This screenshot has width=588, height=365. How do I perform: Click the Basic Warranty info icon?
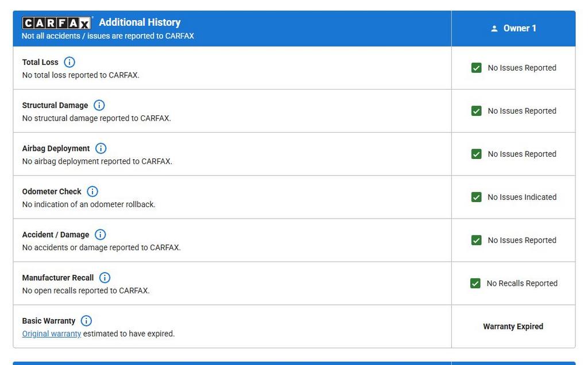[86, 320]
